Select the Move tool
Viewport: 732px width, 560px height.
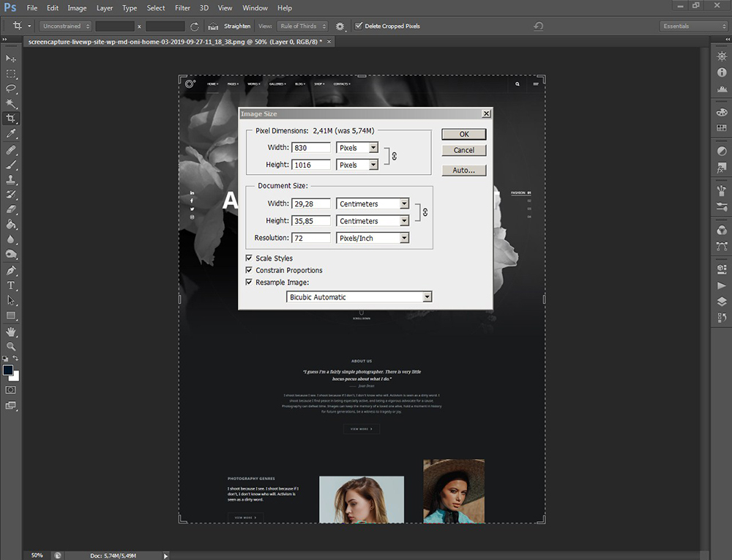pyautogui.click(x=10, y=59)
